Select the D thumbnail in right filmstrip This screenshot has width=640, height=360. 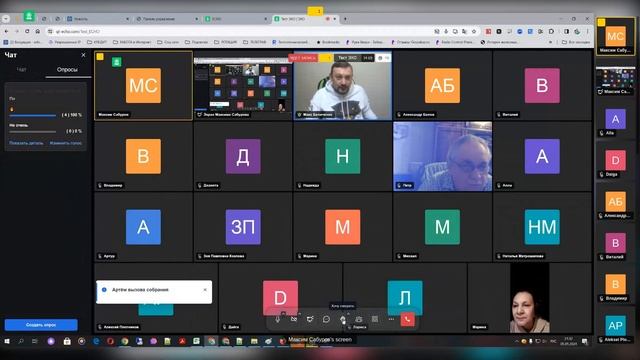pos(616,161)
